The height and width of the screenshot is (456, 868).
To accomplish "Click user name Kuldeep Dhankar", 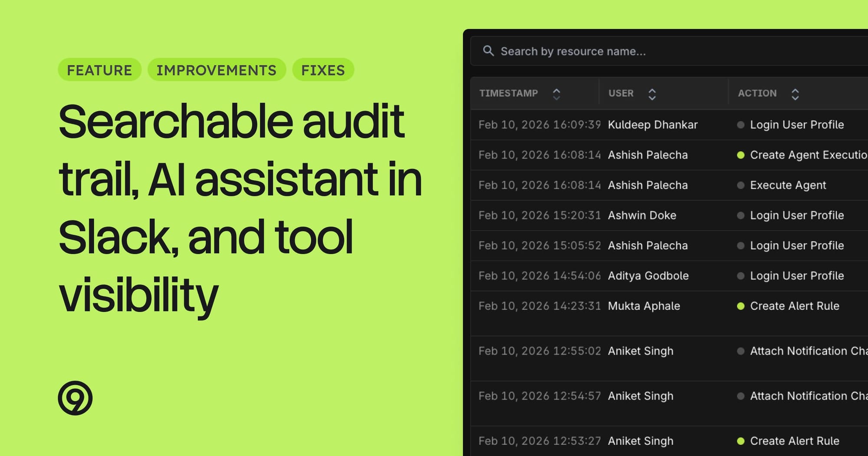I will point(653,125).
